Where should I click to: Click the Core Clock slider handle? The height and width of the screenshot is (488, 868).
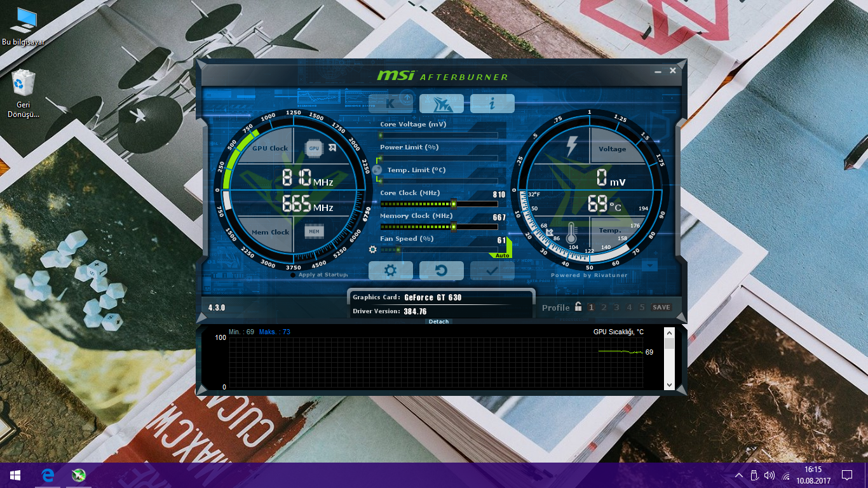tap(454, 204)
